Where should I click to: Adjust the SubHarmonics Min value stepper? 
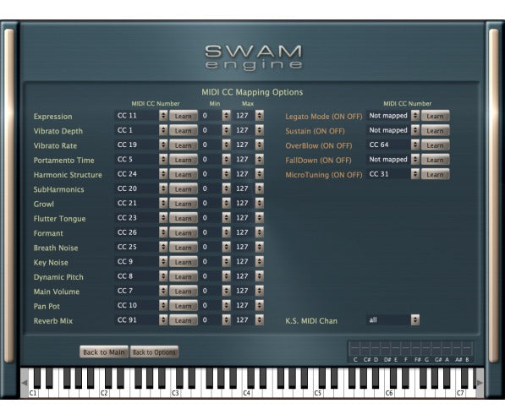click(227, 188)
